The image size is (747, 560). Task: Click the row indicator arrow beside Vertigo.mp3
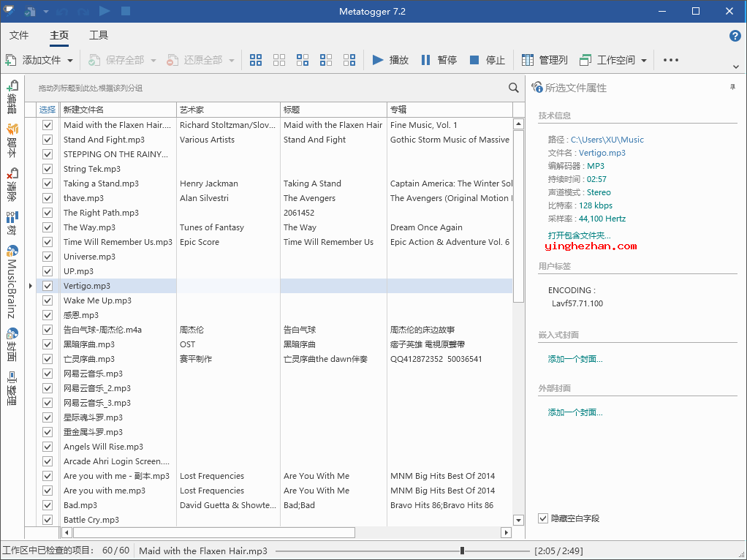tap(31, 286)
